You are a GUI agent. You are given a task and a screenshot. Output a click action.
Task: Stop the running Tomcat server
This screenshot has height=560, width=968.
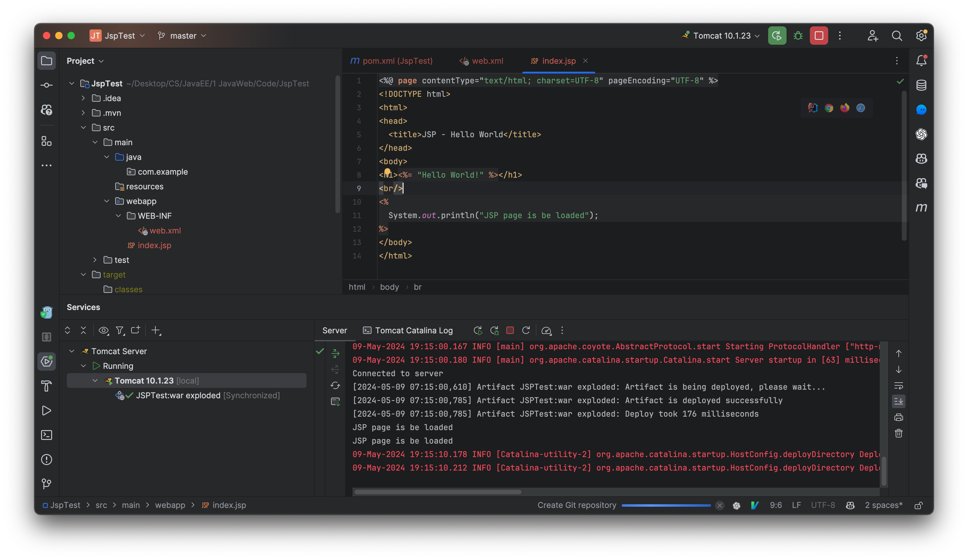[x=510, y=330]
